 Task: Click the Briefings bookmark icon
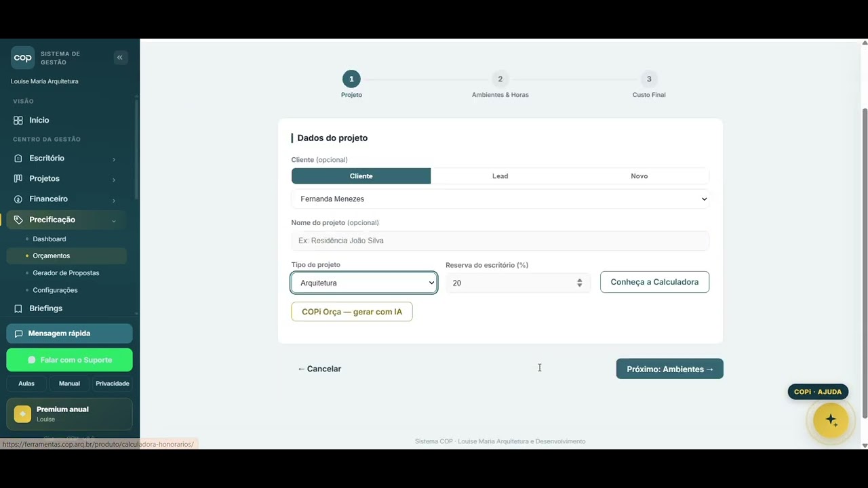coord(18,308)
